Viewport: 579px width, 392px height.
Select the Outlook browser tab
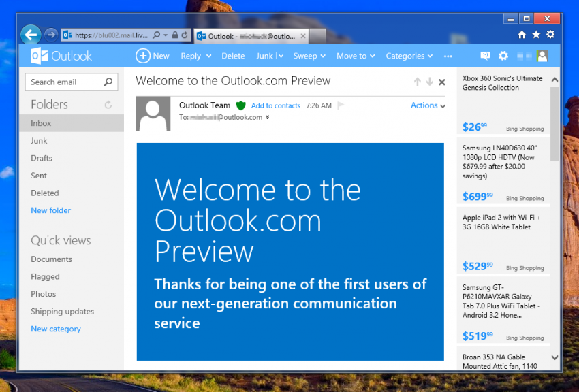[251, 36]
